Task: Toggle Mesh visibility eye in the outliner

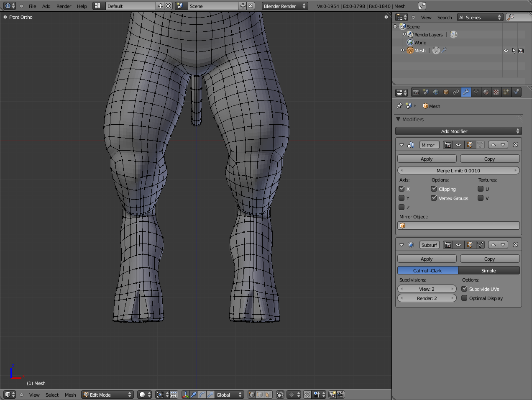Action: 506,51
